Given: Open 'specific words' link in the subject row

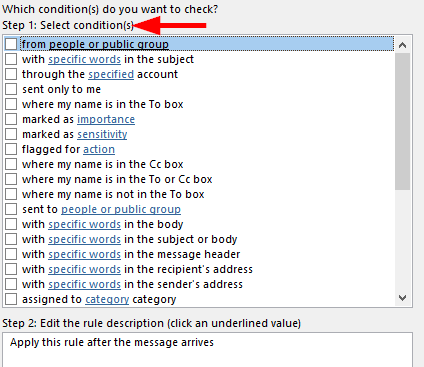Looking at the screenshot, I should pyautogui.click(x=84, y=59).
